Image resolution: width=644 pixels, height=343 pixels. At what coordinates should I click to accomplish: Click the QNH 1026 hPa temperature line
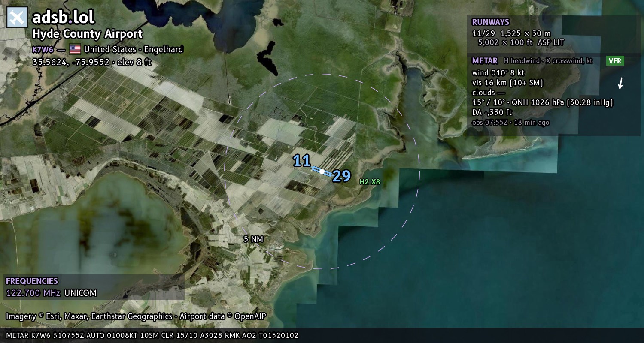[542, 102]
